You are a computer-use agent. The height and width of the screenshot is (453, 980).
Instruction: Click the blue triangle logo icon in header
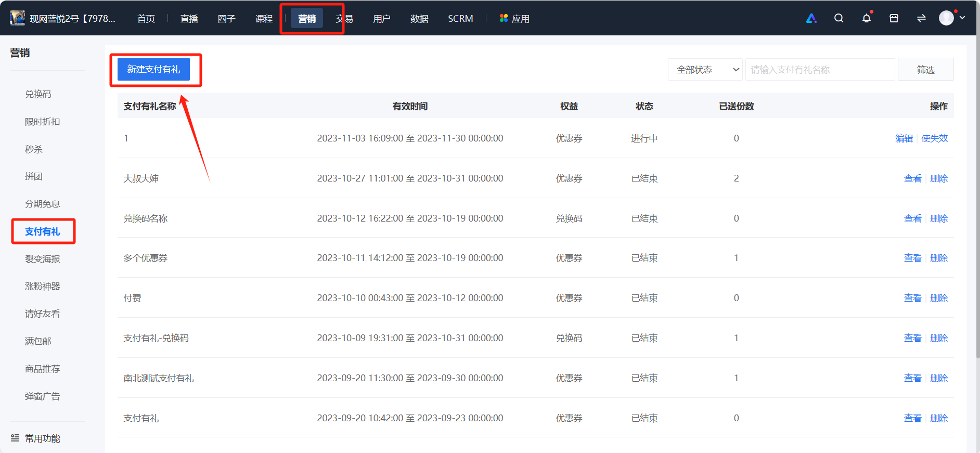tap(811, 18)
